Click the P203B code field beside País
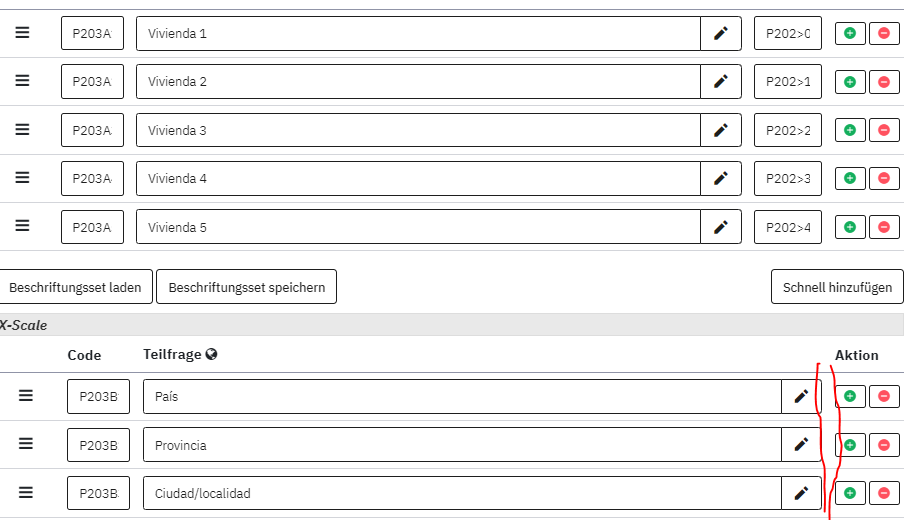Image resolution: width=904 pixels, height=520 pixels. point(98,396)
